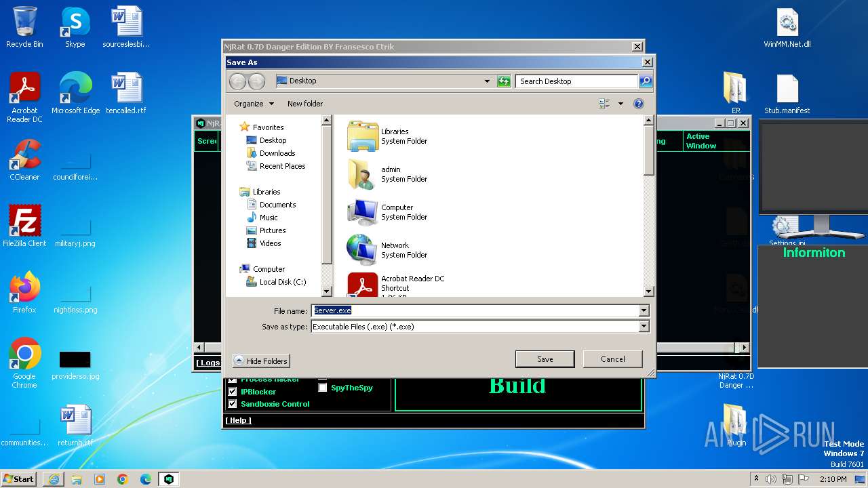This screenshot has height=488, width=868.
Task: Open Plugin folder on desktop
Action: click(736, 425)
